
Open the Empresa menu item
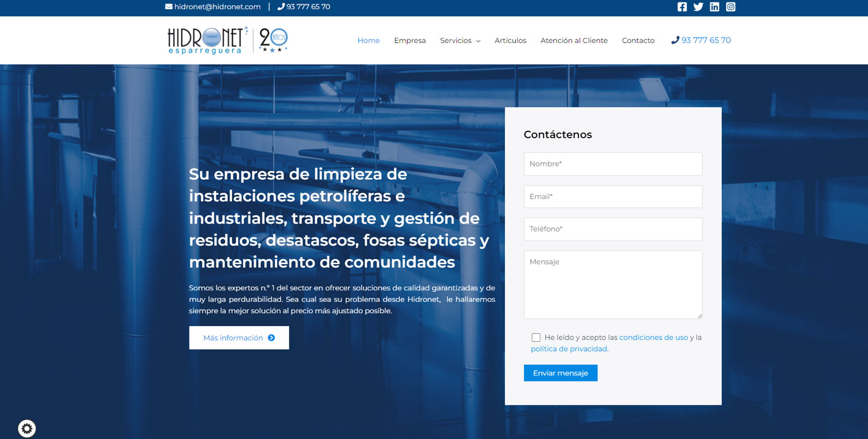410,41
